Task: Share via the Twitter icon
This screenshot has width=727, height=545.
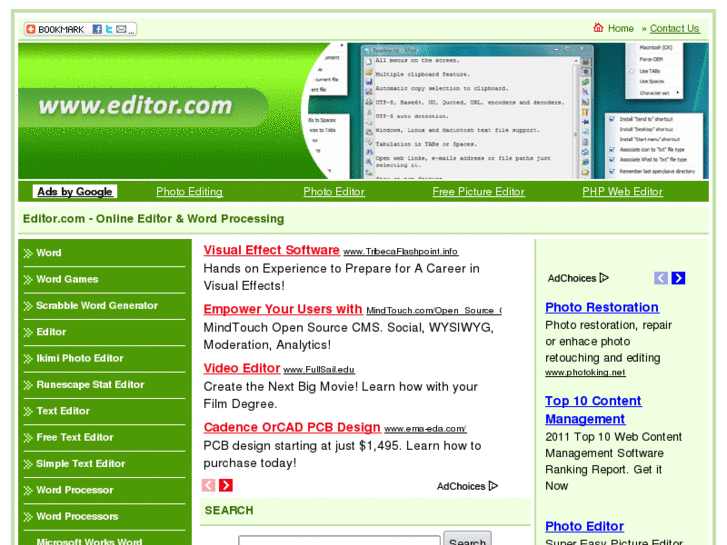Action: [109, 29]
